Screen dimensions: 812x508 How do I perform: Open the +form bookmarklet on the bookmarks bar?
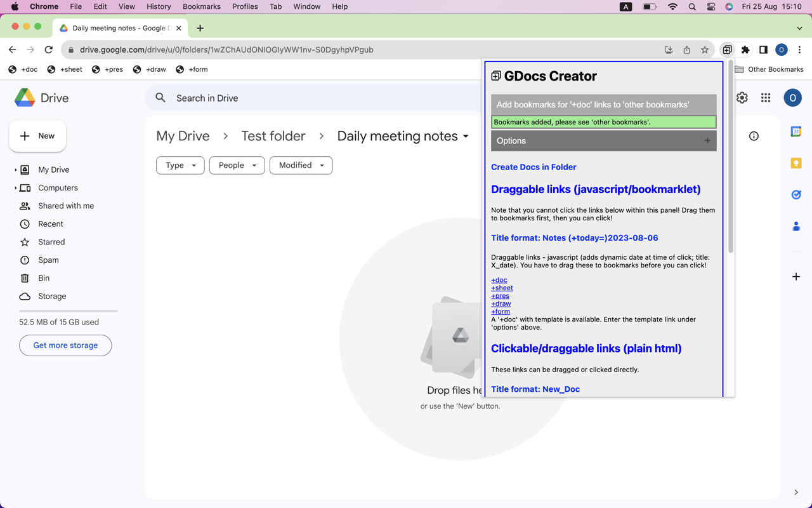192,69
